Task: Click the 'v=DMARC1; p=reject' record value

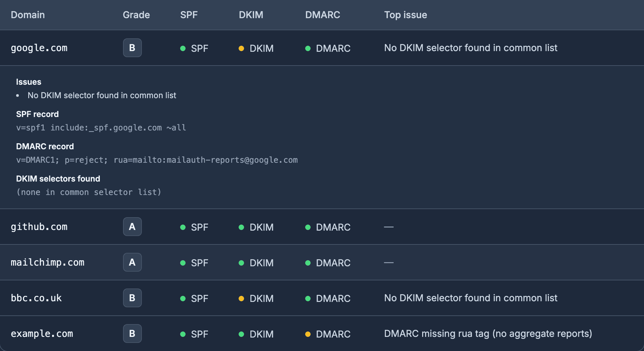Action: [x=157, y=160]
